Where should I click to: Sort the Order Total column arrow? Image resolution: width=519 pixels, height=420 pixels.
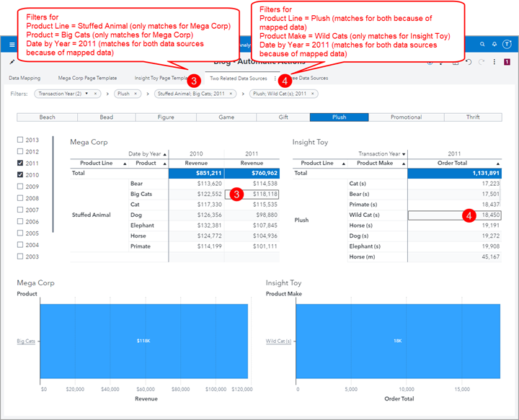[498, 164]
